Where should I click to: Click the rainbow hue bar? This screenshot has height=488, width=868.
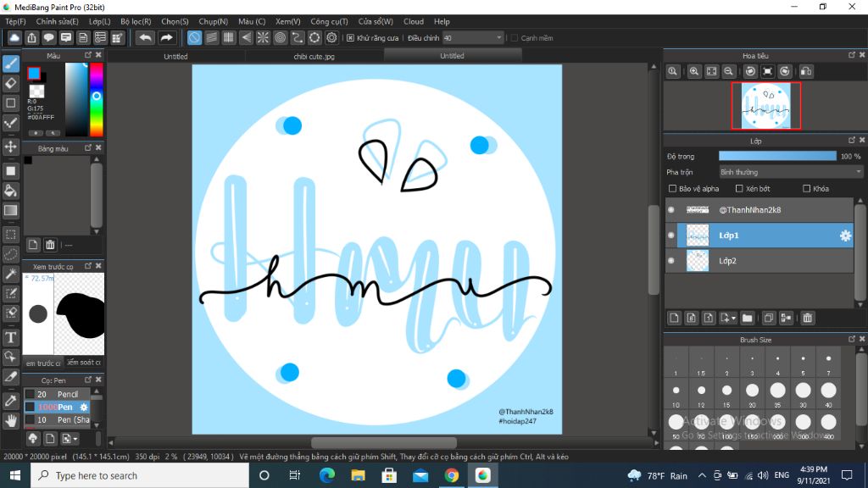tap(97, 99)
